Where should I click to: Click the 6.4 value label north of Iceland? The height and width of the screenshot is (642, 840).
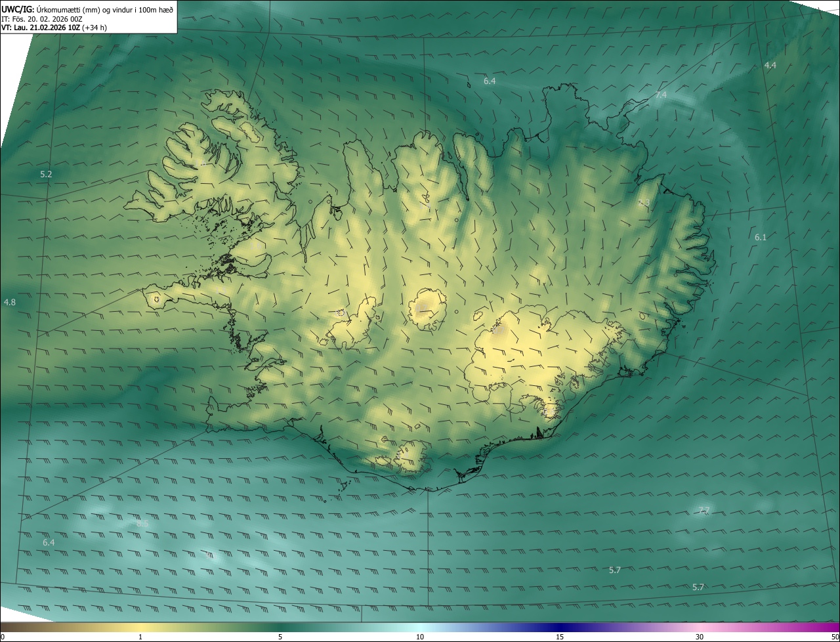pyautogui.click(x=490, y=81)
